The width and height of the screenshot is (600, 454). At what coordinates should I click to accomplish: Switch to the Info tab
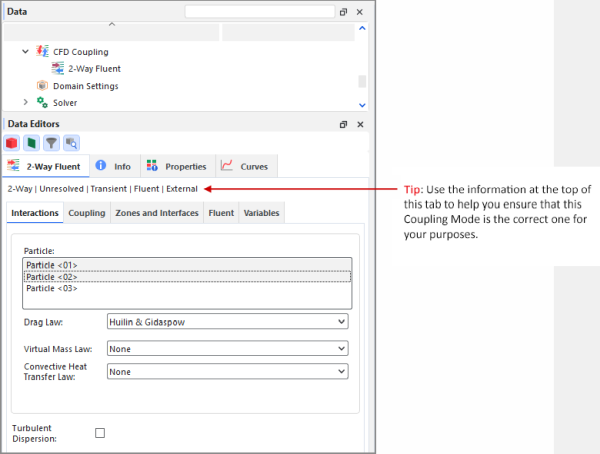[115, 166]
